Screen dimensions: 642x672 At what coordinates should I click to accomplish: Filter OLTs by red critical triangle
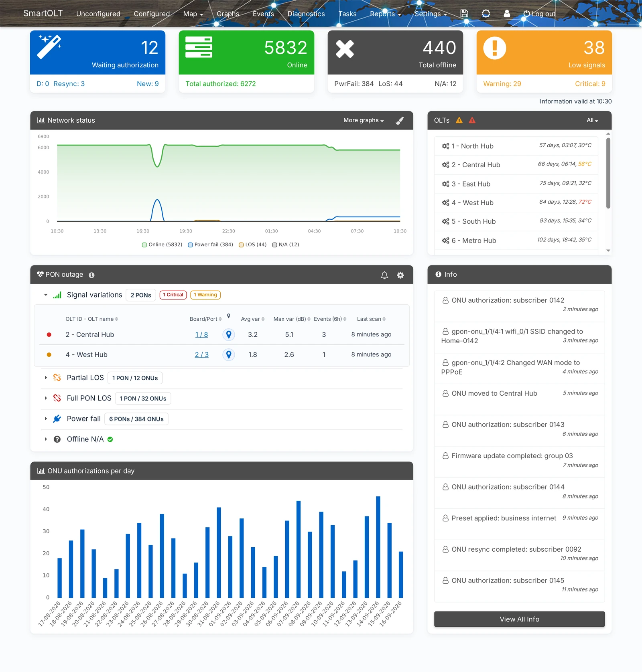472,120
